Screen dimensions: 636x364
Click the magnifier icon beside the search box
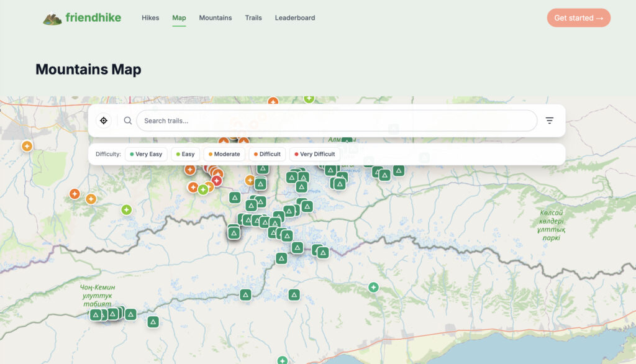128,121
